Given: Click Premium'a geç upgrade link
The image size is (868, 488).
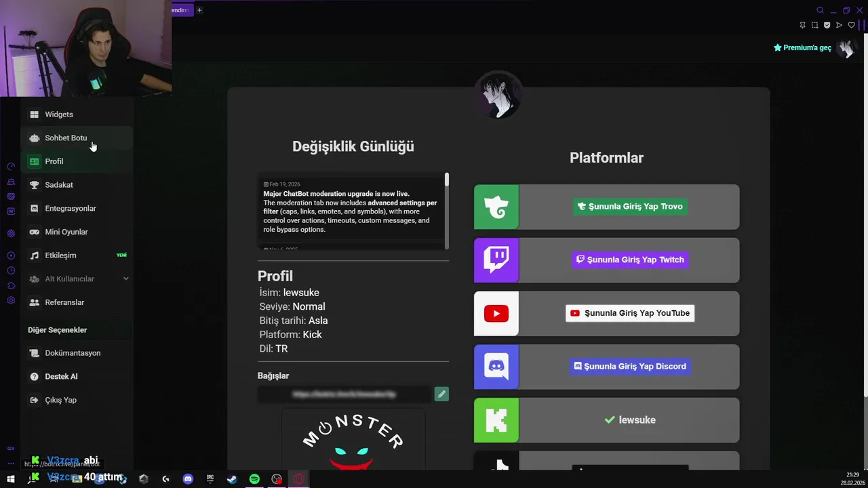Looking at the screenshot, I should pyautogui.click(x=802, y=47).
